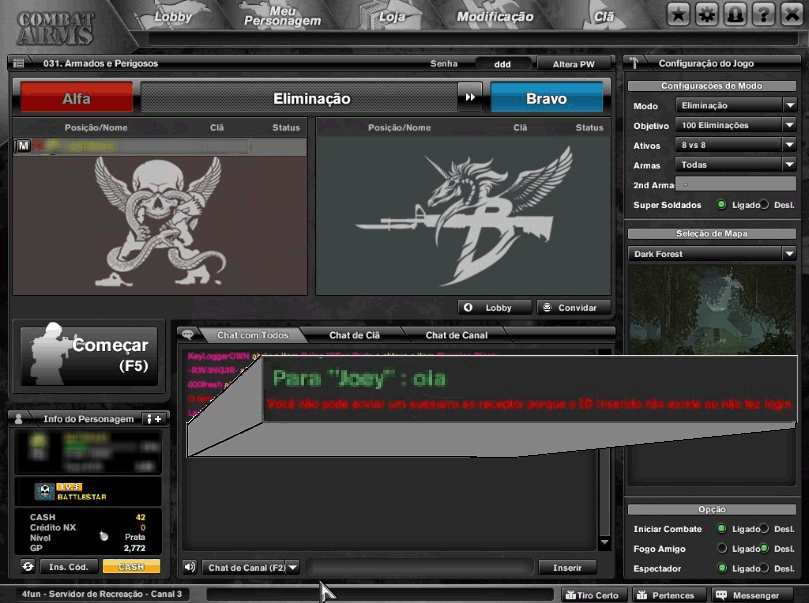Click the star favorites icon at top

tap(678, 15)
